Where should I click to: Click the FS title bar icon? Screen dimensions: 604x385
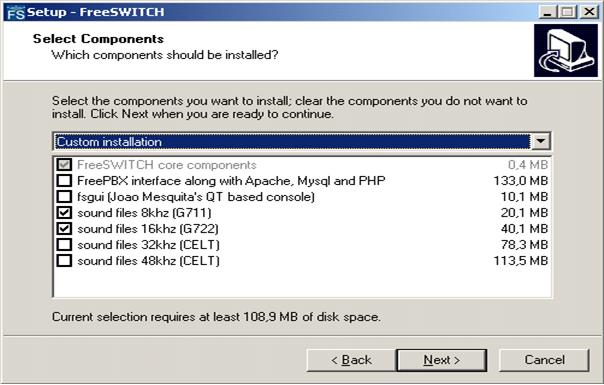15,12
